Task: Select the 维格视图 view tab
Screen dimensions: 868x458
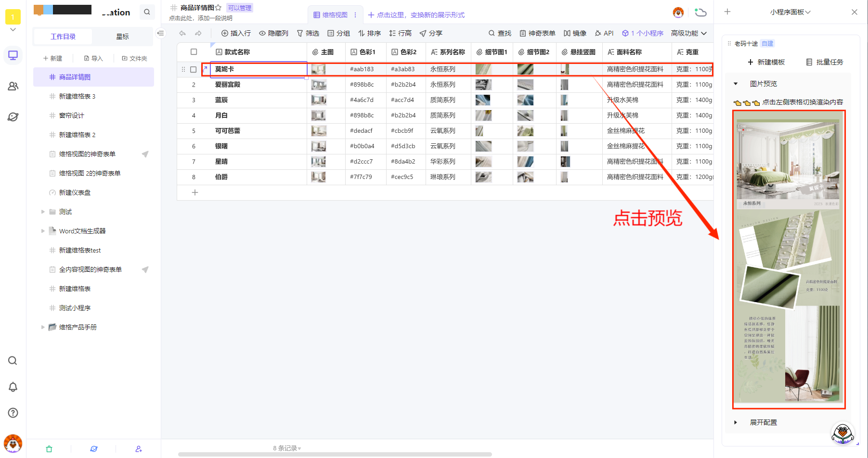Action: click(331, 15)
